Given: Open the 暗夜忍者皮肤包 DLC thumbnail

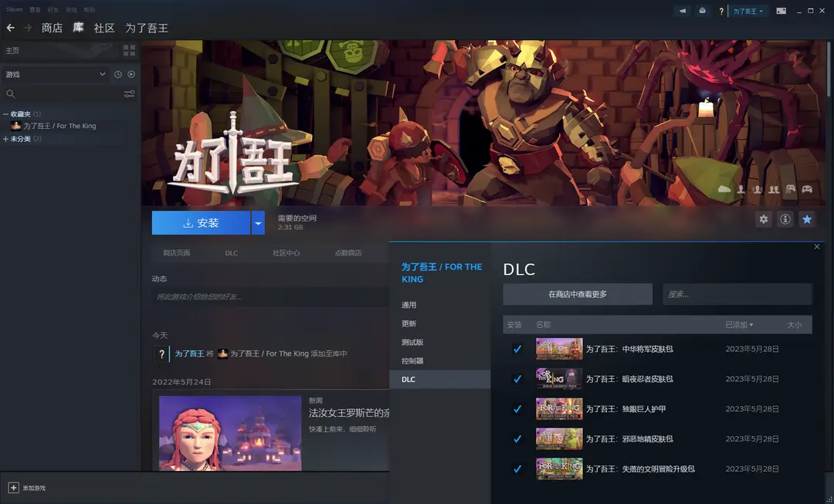Looking at the screenshot, I should pyautogui.click(x=559, y=379).
